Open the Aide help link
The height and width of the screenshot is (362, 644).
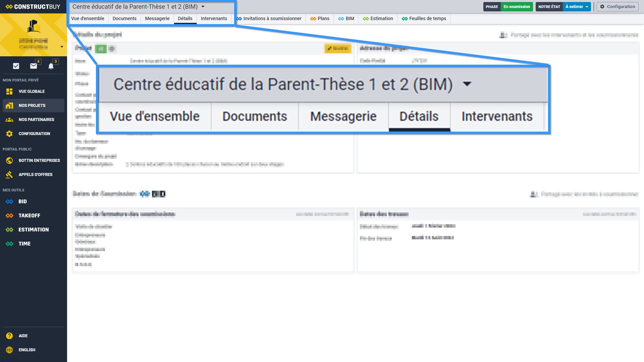pos(23,336)
